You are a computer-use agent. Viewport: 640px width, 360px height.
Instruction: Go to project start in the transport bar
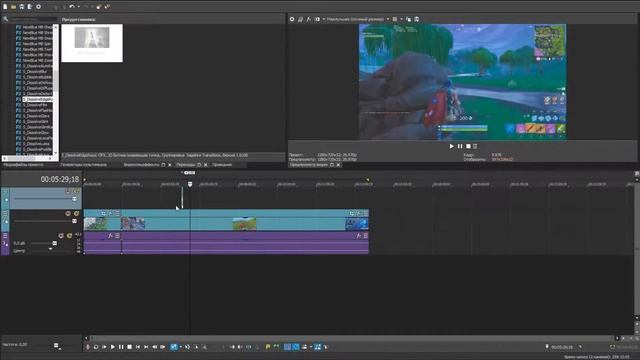tap(138, 347)
